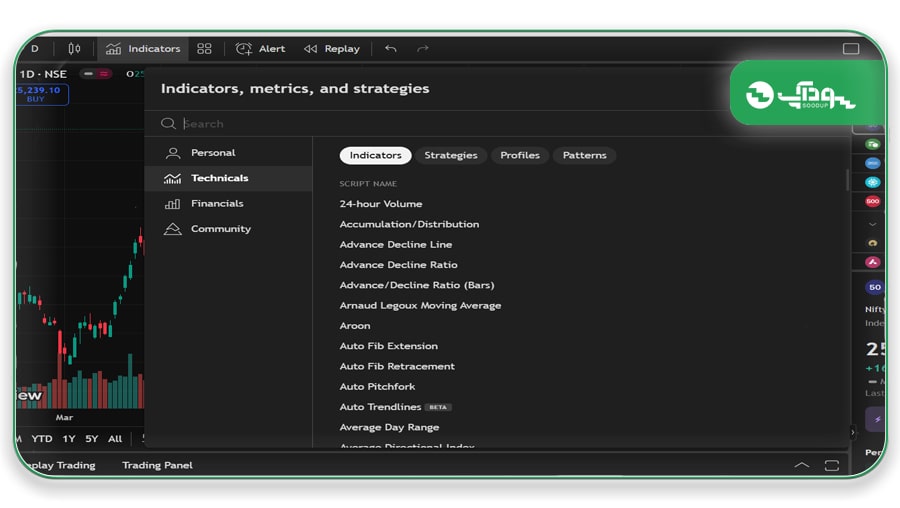Create an Alert from the toolbar
This screenshot has height=508, width=900.
tap(260, 49)
